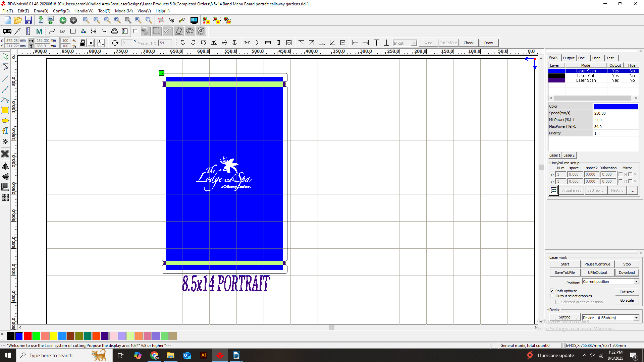Select the Line drawing tool
The image size is (644, 362).
click(5, 79)
